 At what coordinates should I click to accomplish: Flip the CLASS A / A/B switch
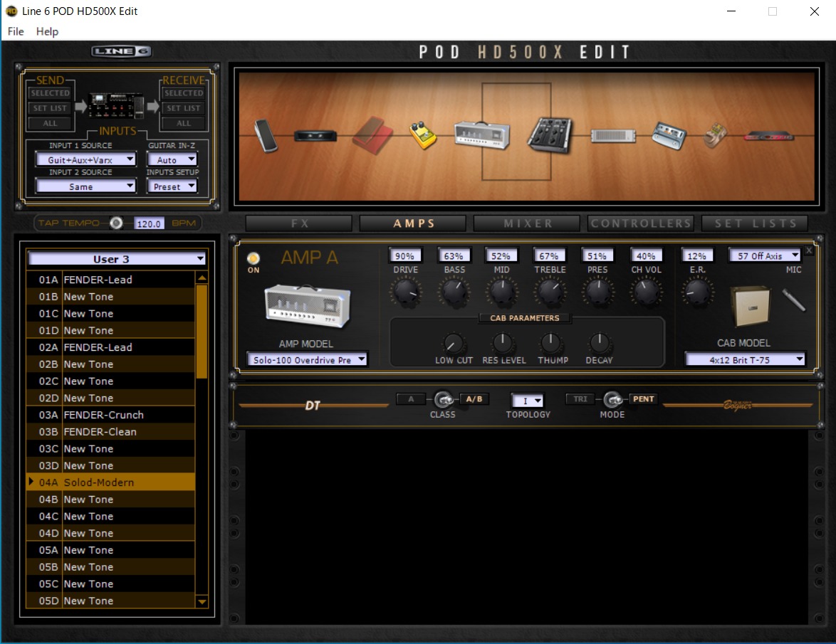[x=443, y=399]
